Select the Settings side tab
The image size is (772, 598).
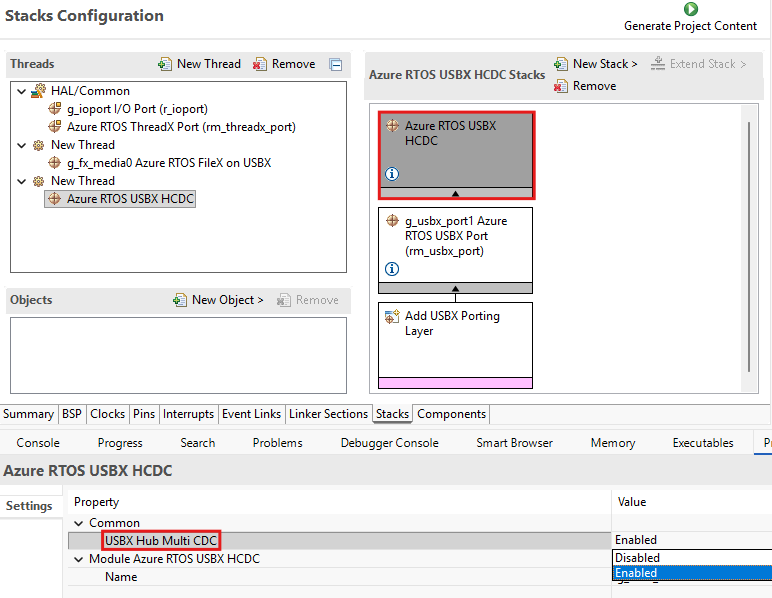point(29,506)
